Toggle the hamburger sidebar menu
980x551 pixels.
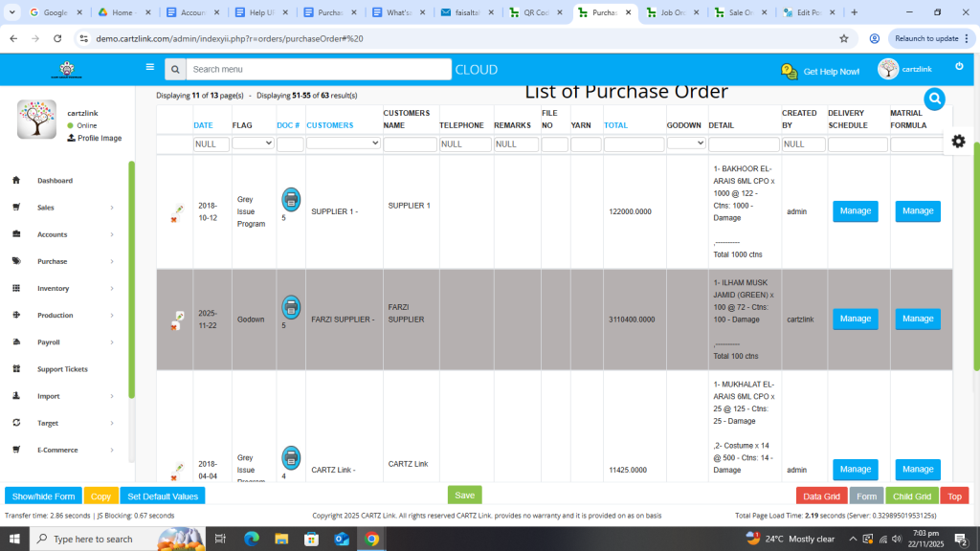pos(149,68)
